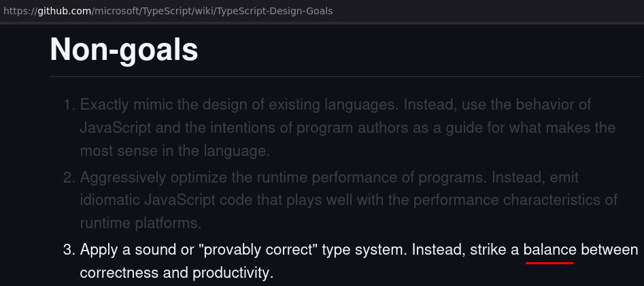Viewport: 644px width, 286px height.
Task: Click list number 3 marker
Action: coord(69,249)
